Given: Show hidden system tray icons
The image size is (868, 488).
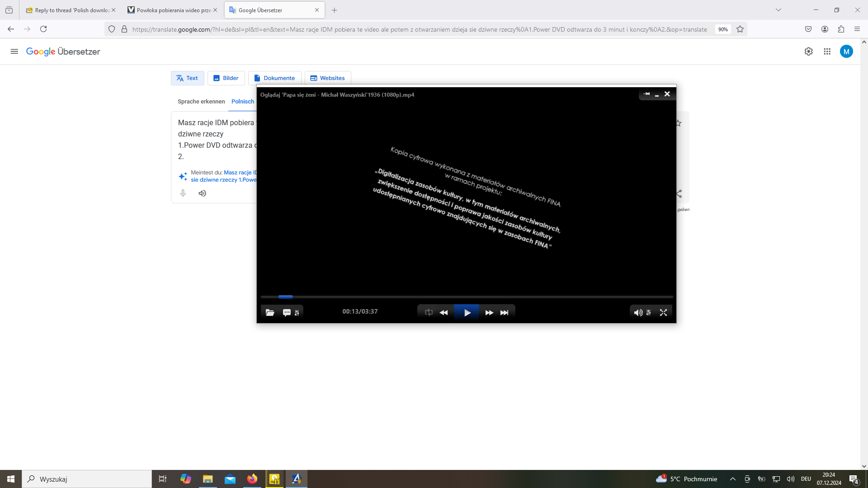Looking at the screenshot, I should pos(732,479).
